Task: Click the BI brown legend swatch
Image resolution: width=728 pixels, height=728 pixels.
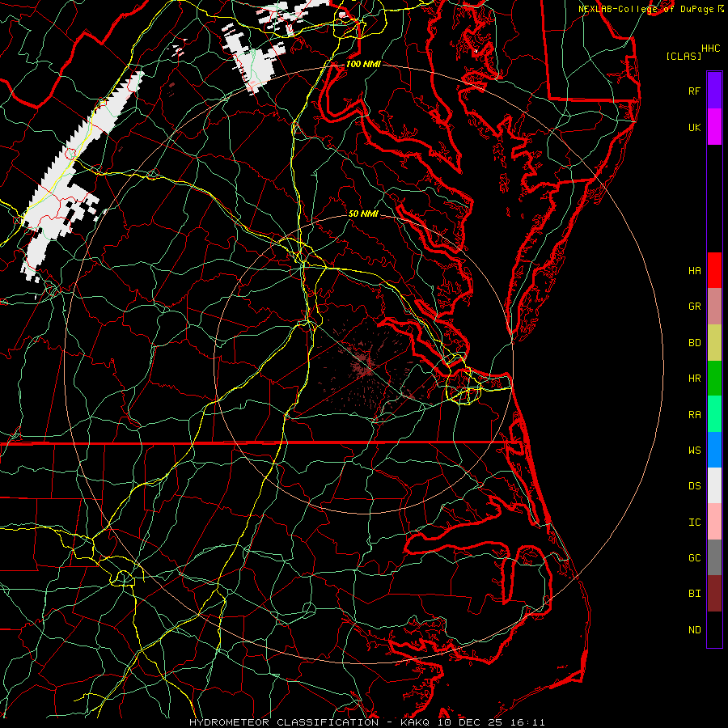Action: click(x=714, y=594)
